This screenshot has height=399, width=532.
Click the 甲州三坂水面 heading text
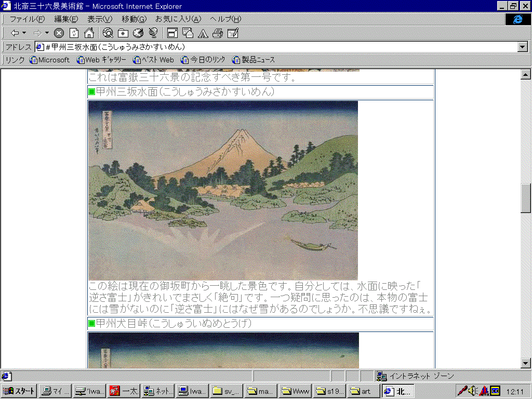[x=185, y=91]
